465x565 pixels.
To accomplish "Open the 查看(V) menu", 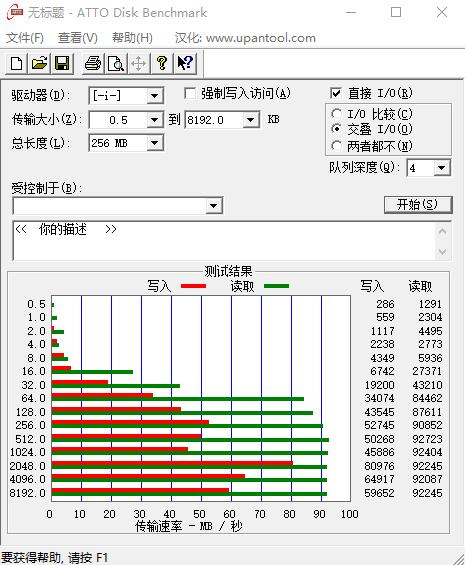I will tap(78, 37).
